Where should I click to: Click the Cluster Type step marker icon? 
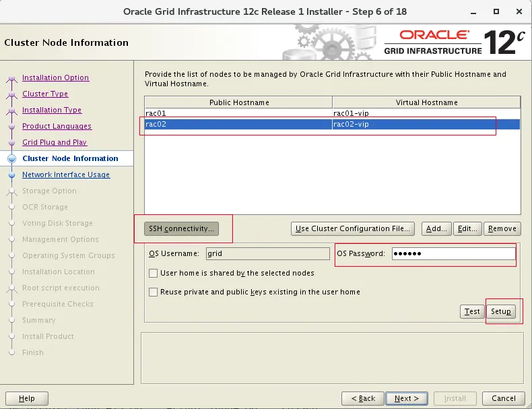click(12, 94)
